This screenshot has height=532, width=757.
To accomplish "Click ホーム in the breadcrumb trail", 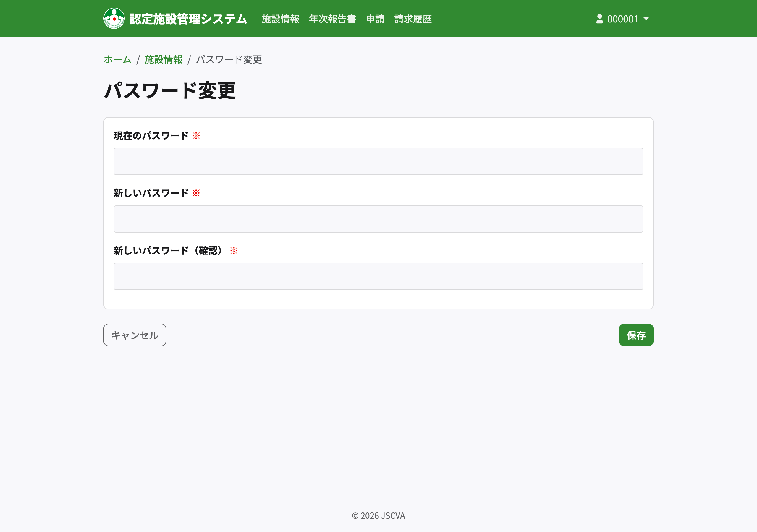I will point(117,60).
